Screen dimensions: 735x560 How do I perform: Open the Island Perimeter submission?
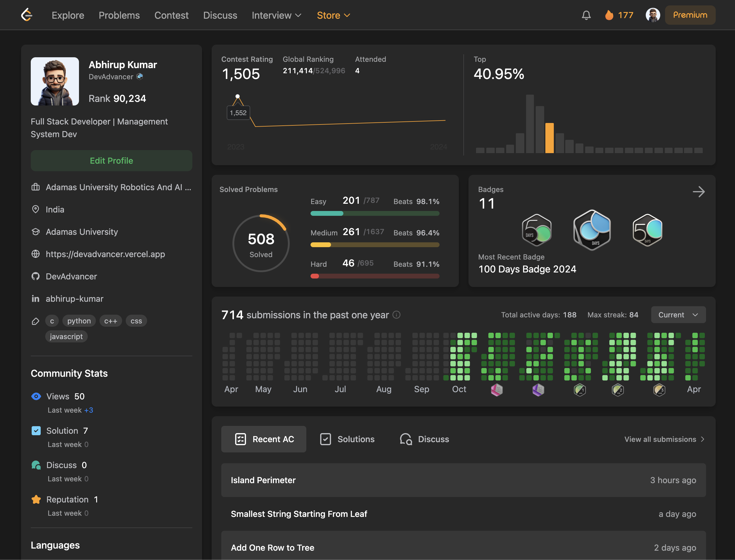[463, 480]
